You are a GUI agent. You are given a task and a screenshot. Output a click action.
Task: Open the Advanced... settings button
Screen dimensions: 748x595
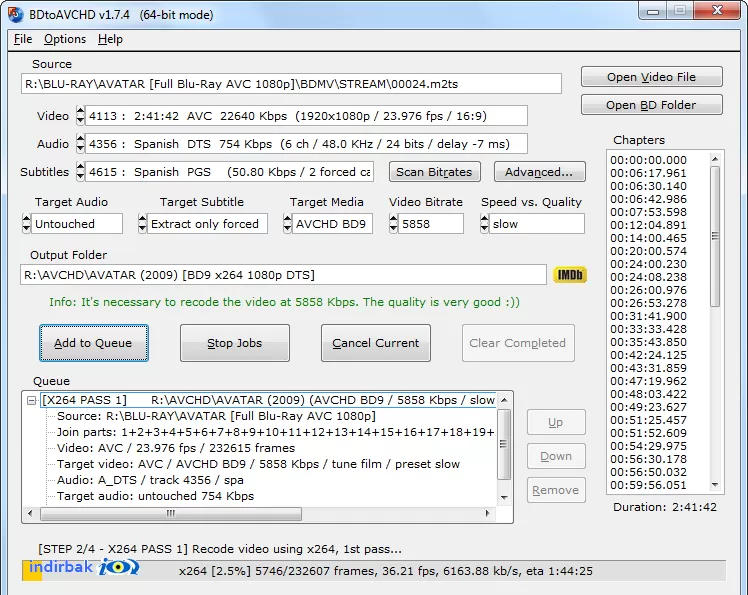539,172
